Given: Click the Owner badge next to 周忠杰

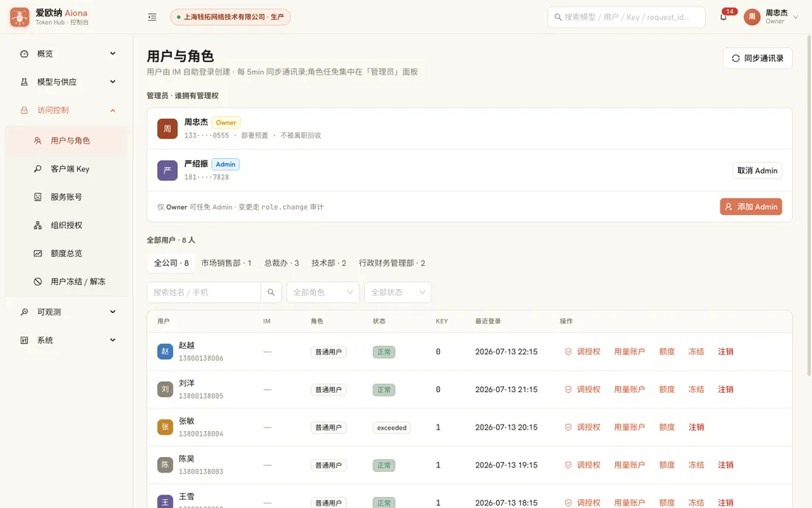Looking at the screenshot, I should tap(226, 123).
